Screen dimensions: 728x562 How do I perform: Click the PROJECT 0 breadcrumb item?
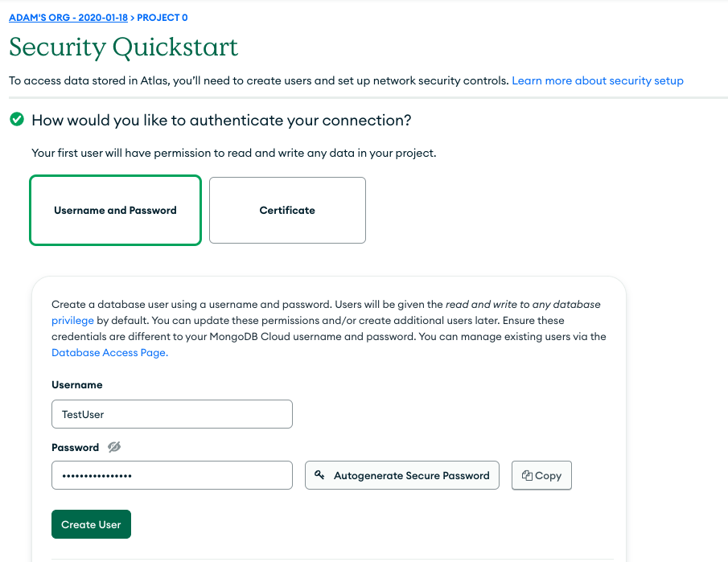tap(162, 18)
